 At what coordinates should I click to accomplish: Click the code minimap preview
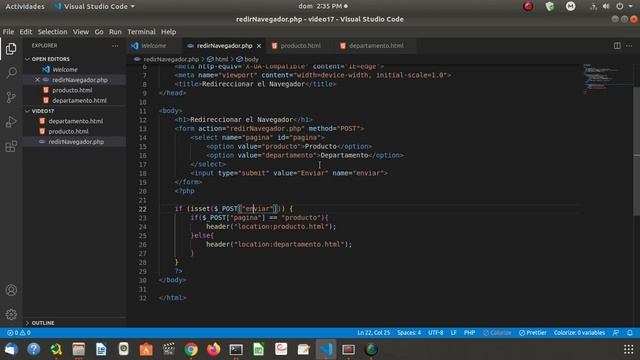pyautogui.click(x=607, y=80)
